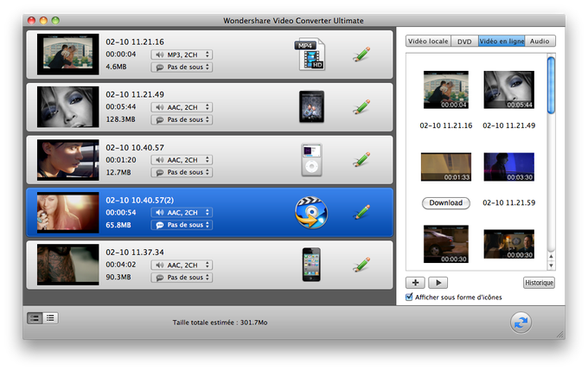Screen dimensions: 588x371
Task: Select the man portrait thumbnail lasting 00:00:30
Action: [x=508, y=244]
